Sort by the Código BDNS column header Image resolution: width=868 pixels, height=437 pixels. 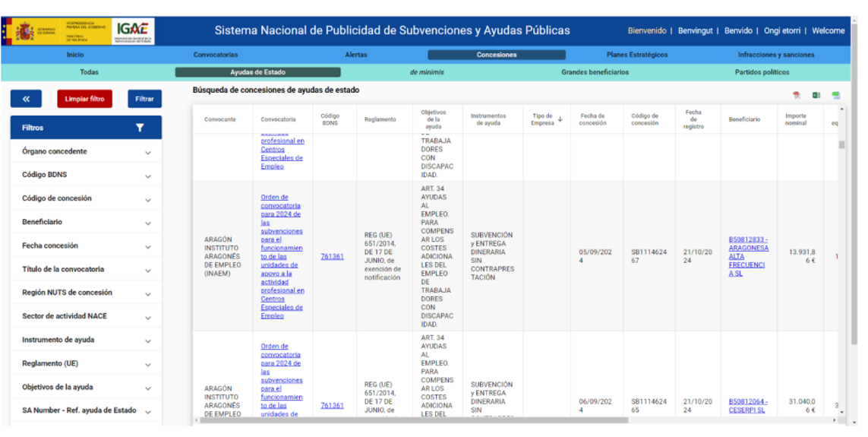pos(330,119)
